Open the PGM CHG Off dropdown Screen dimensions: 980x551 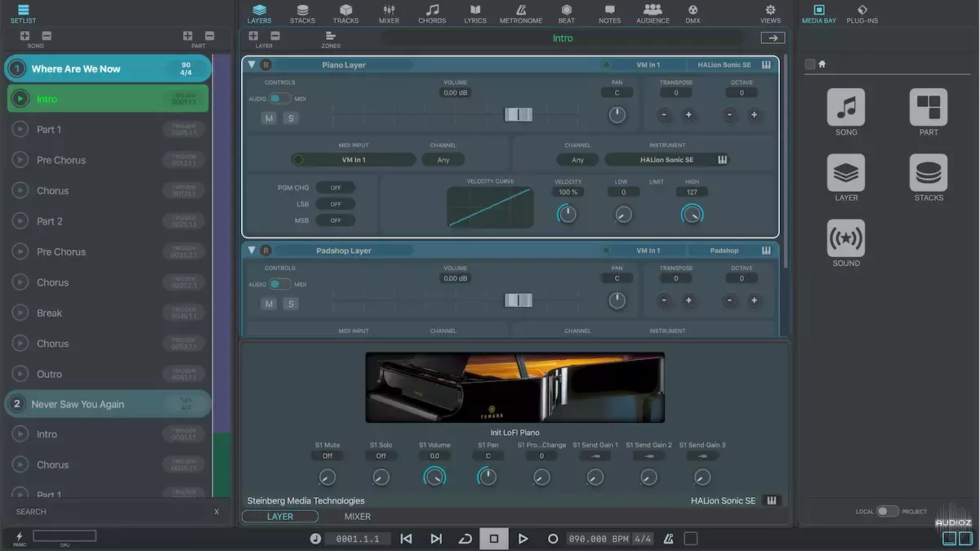[336, 188]
